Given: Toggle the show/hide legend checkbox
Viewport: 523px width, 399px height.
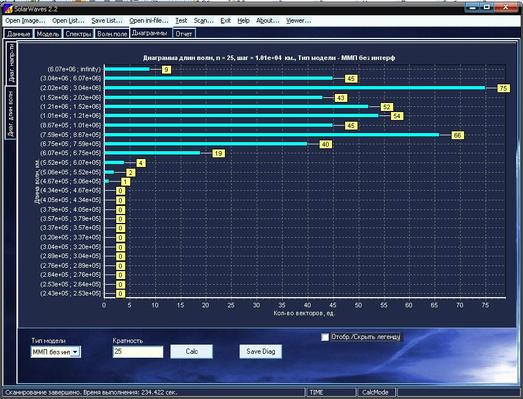Looking at the screenshot, I should tap(325, 337).
